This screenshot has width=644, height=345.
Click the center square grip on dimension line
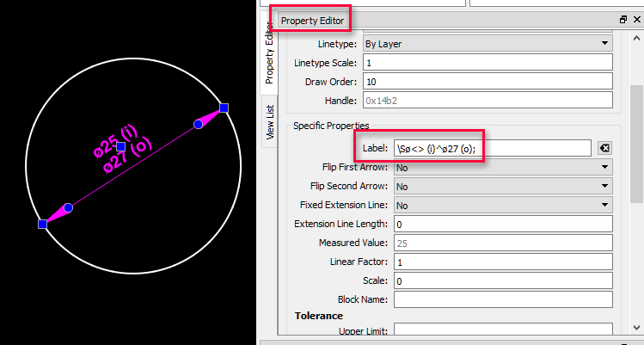pyautogui.click(x=121, y=147)
